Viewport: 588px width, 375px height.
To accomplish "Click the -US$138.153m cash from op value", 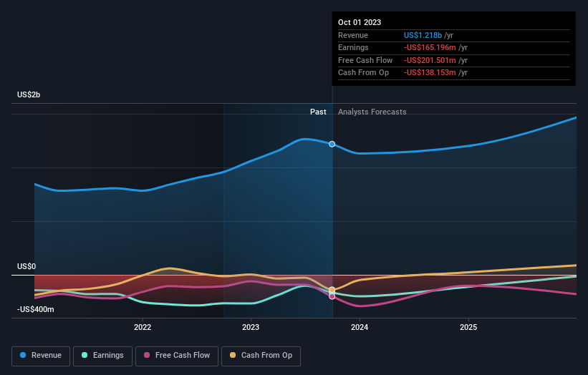I will [x=430, y=73].
